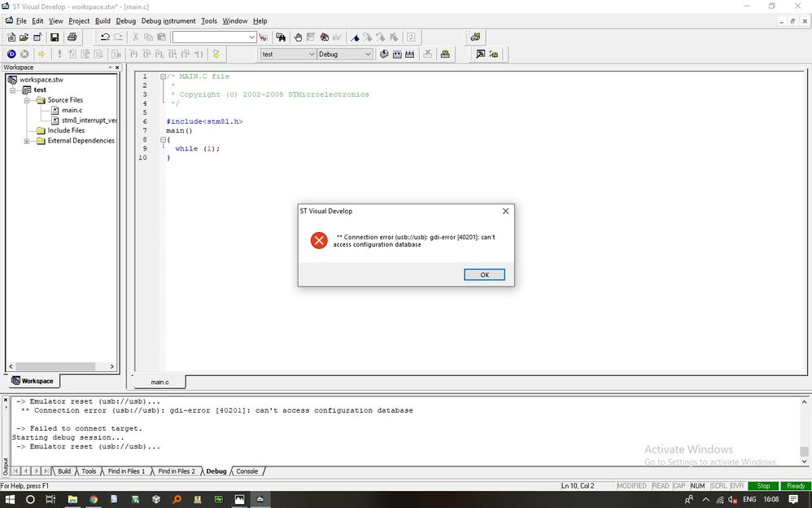Select the Include Files folder
812x508 pixels.
tap(66, 130)
